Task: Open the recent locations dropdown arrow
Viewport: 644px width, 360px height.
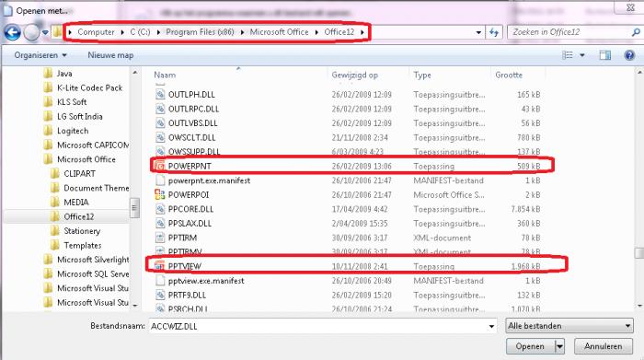Action: (x=45, y=32)
